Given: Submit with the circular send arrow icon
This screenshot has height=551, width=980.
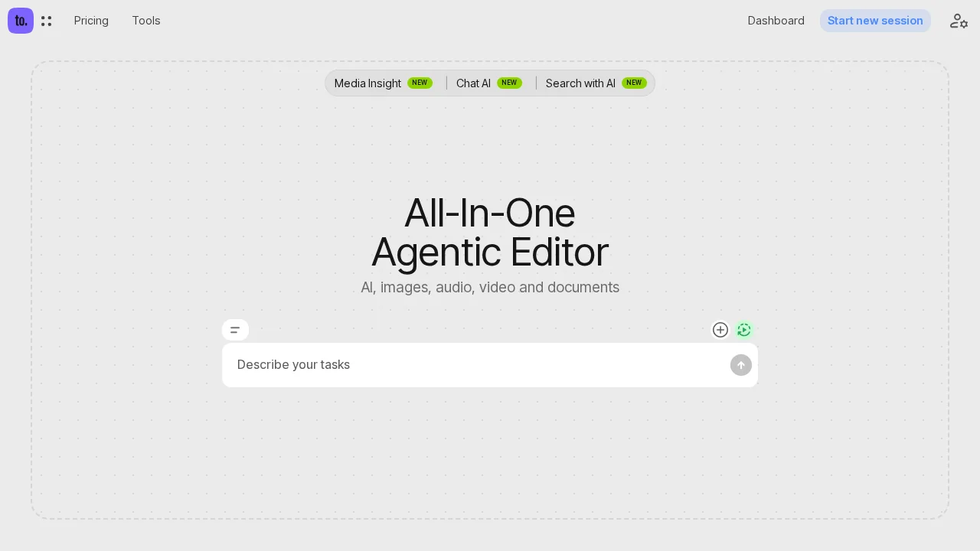Looking at the screenshot, I should (x=740, y=365).
